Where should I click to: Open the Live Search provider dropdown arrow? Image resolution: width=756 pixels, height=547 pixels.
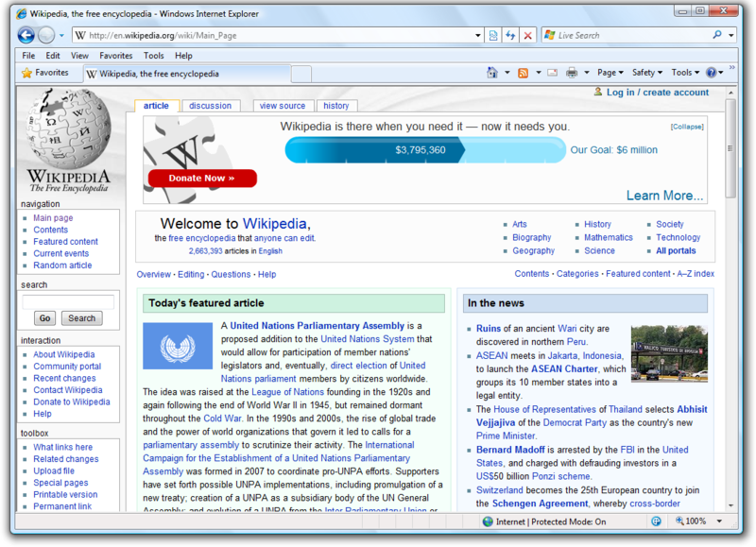pyautogui.click(x=730, y=36)
